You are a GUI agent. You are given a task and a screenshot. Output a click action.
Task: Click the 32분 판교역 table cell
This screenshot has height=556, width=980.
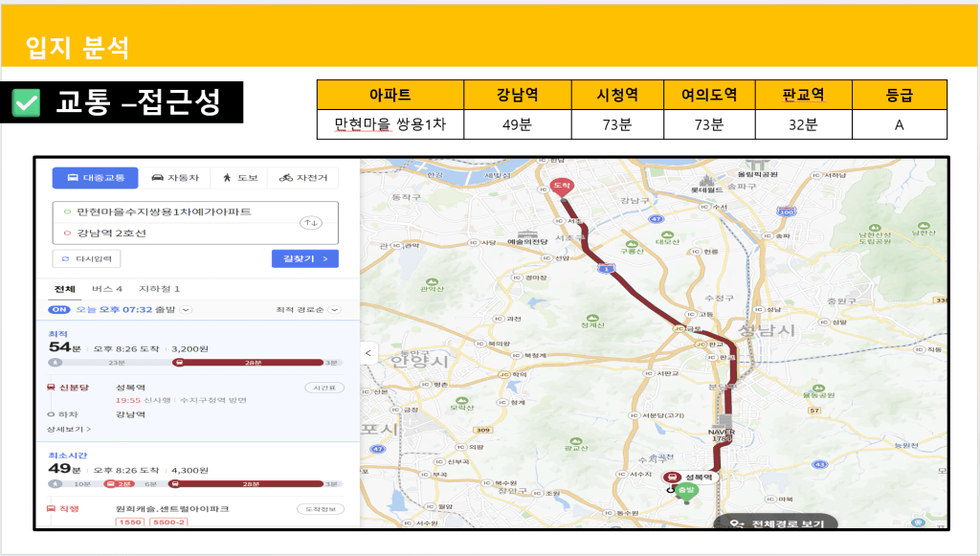(804, 124)
